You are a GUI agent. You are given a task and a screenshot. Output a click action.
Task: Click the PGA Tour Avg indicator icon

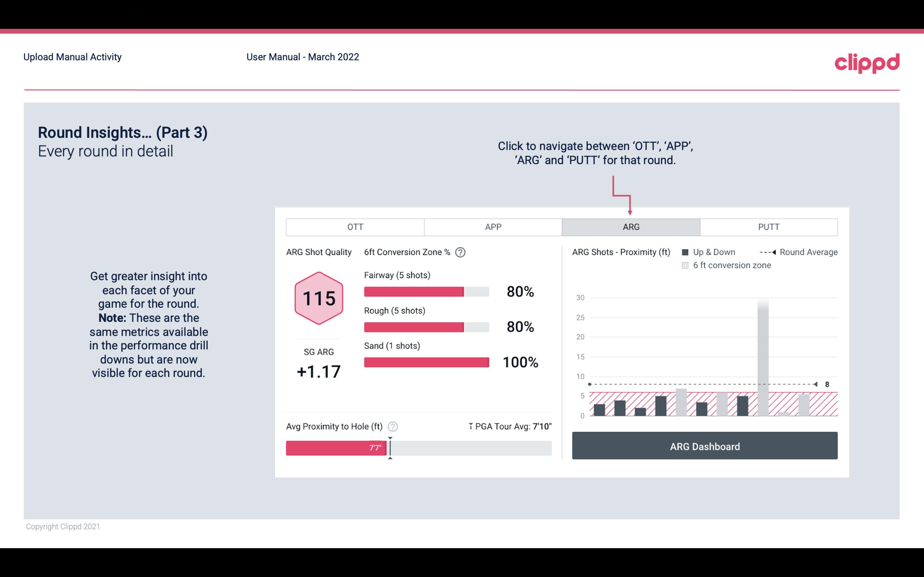click(467, 425)
